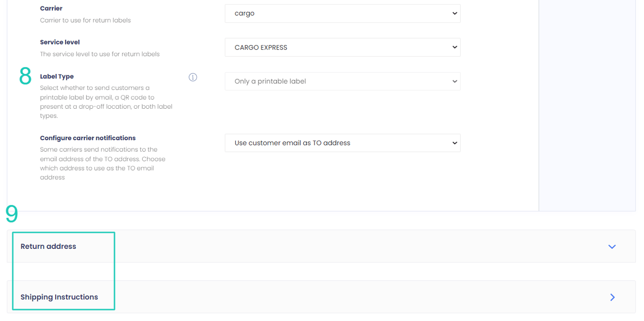
Task: Click the Label Type description paragraph
Action: (x=106, y=102)
